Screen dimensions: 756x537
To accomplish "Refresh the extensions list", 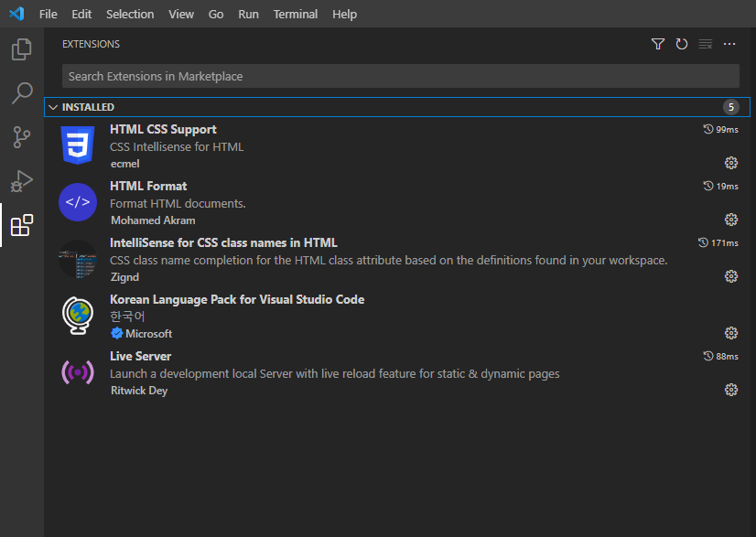I will click(681, 44).
